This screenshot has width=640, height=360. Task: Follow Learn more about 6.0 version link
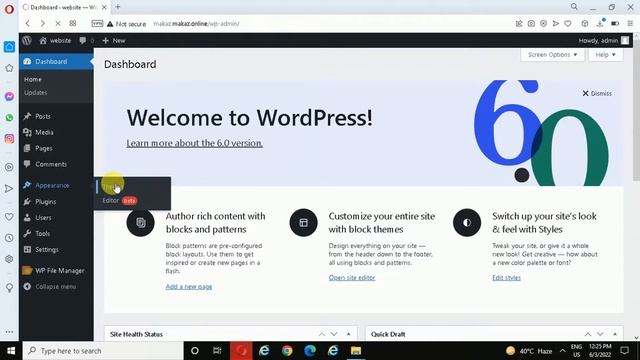point(194,143)
